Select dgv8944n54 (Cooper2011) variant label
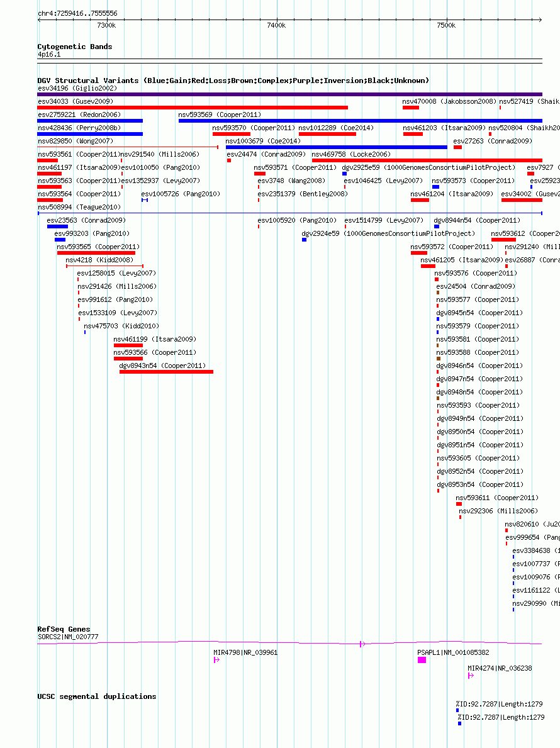 click(x=477, y=220)
